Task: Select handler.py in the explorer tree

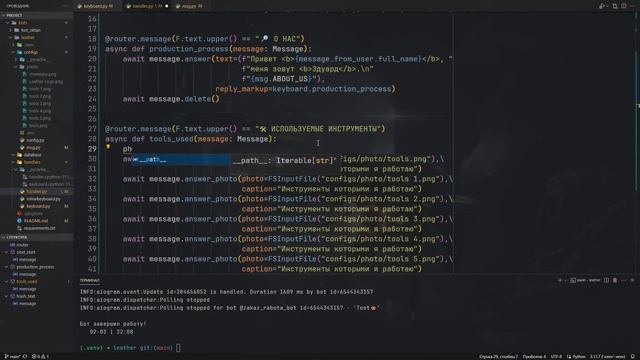Action: [x=37, y=192]
